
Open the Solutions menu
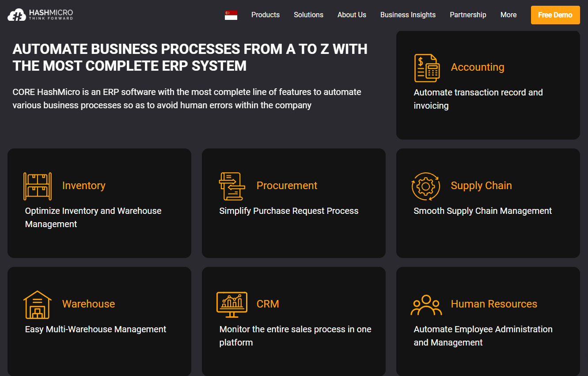pyautogui.click(x=308, y=15)
